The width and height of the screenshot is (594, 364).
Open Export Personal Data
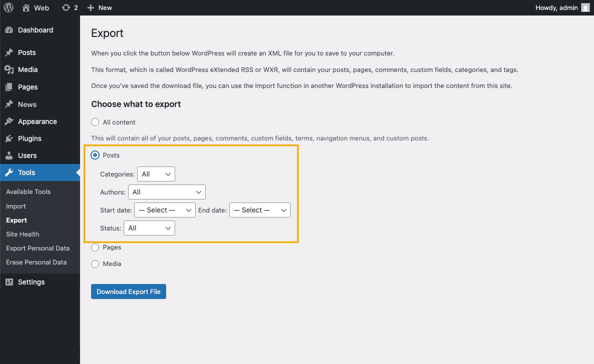38,248
